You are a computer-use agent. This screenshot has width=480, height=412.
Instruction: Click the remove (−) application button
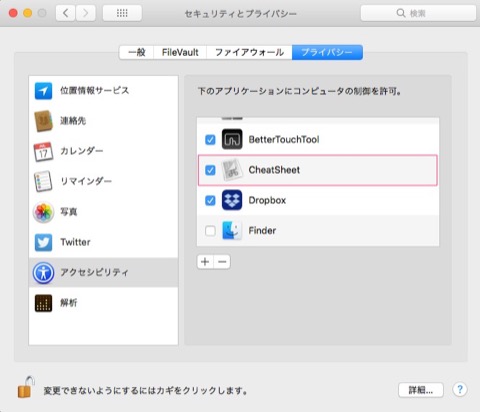tap(222, 262)
